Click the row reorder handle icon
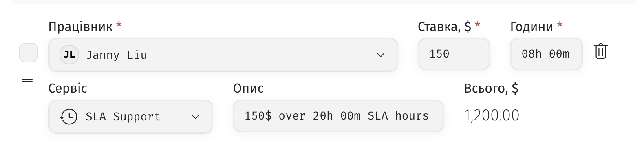 tap(27, 82)
